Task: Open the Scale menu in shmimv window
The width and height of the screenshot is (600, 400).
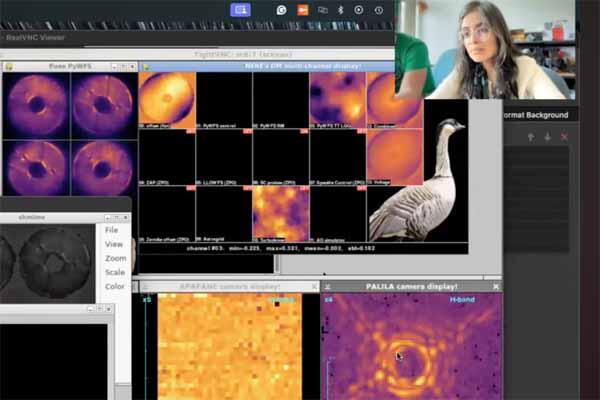Action: [x=115, y=272]
